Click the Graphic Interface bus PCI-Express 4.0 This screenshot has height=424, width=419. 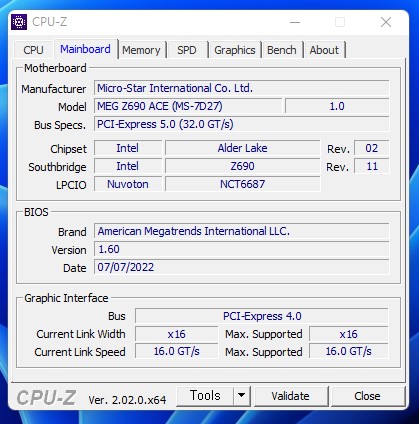[262, 316]
